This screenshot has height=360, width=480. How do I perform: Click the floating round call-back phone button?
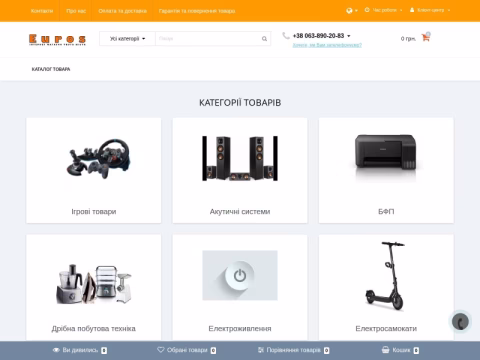pyautogui.click(x=460, y=322)
